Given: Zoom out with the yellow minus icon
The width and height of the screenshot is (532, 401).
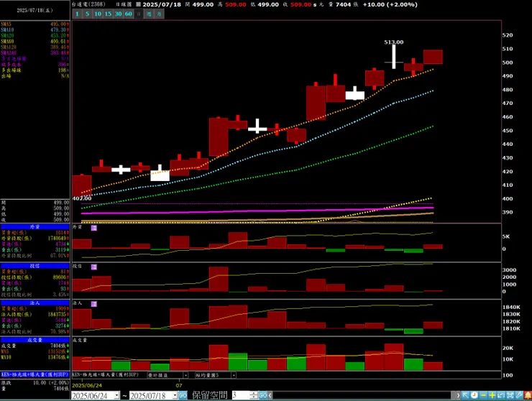Looking at the screenshot, I should [x=483, y=395].
